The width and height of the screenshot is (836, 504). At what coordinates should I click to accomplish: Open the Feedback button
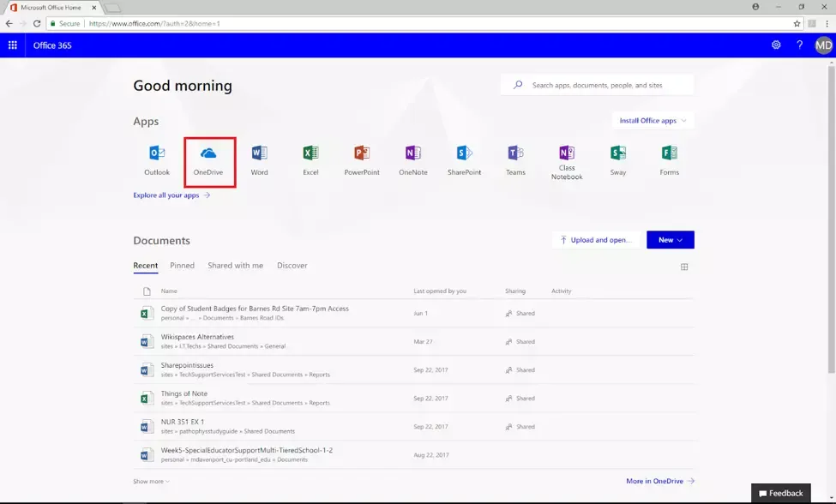pyautogui.click(x=780, y=494)
